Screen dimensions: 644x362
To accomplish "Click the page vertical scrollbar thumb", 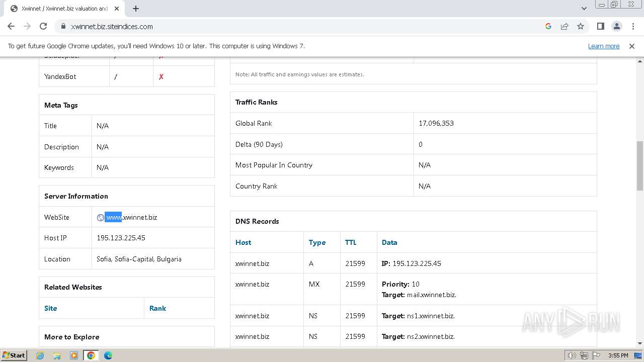I will [x=639, y=166].
